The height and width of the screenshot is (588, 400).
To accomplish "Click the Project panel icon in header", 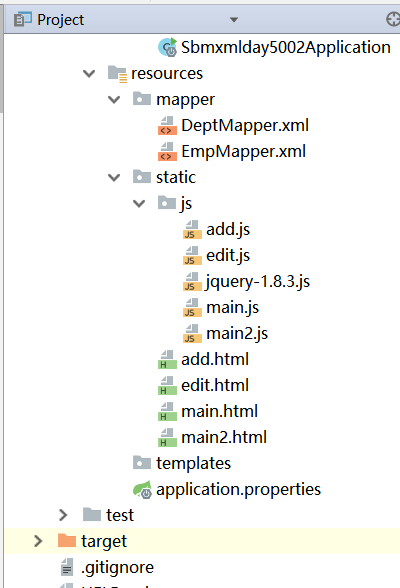I will 22,20.
